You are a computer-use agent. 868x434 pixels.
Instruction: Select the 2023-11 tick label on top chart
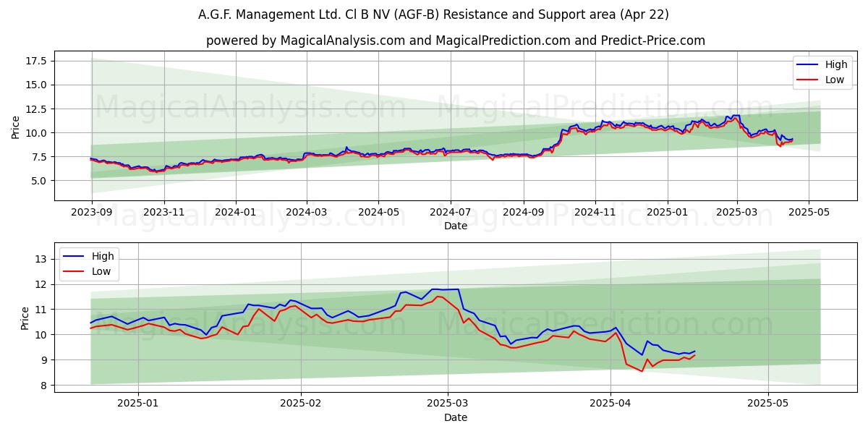click(164, 212)
